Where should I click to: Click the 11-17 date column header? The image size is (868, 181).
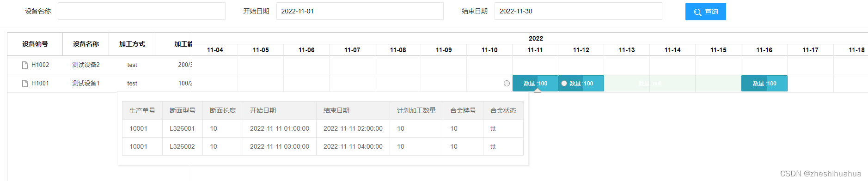click(810, 50)
